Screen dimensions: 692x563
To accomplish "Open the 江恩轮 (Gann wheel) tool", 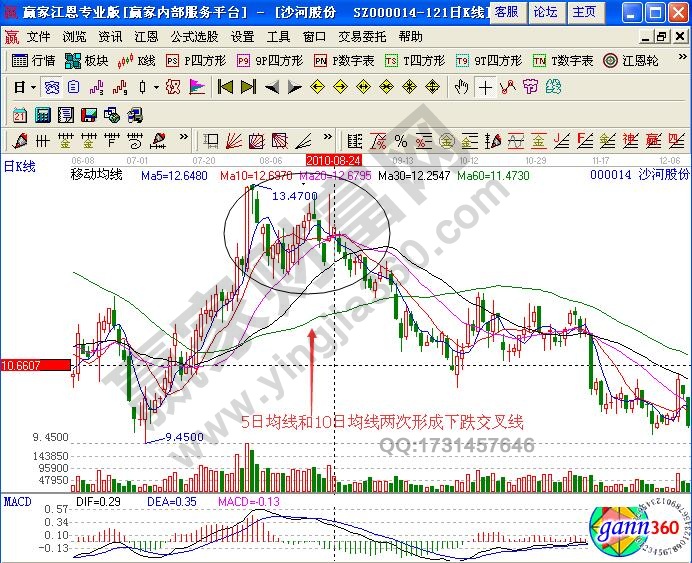I will [629, 60].
